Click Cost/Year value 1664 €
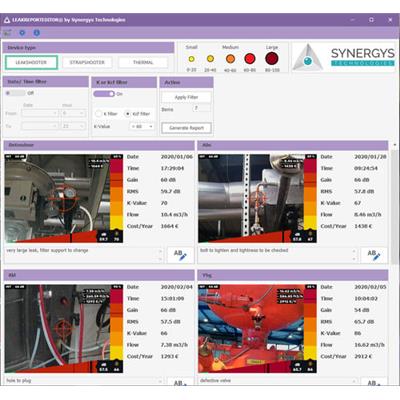 tap(170, 226)
